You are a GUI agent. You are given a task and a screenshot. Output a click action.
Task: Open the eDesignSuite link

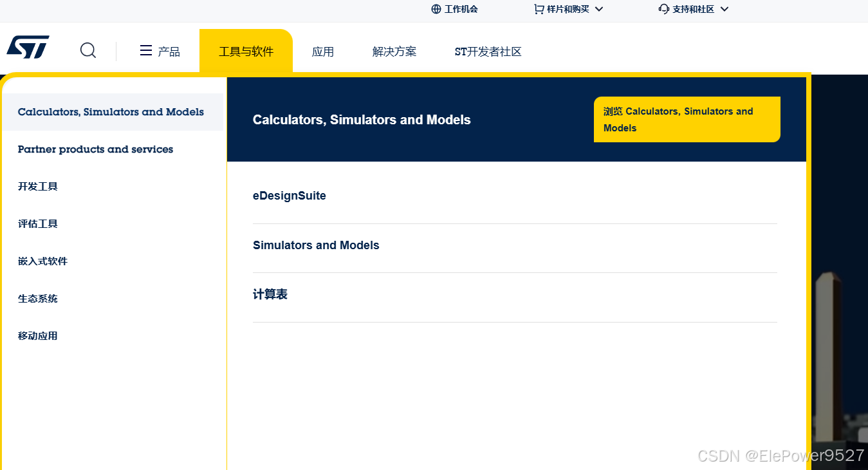[290, 196]
